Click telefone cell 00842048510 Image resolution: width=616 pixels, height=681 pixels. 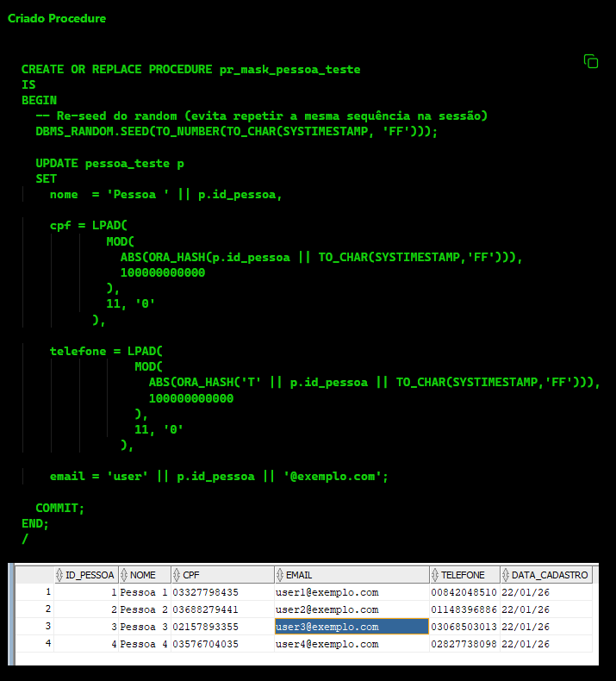point(463,592)
